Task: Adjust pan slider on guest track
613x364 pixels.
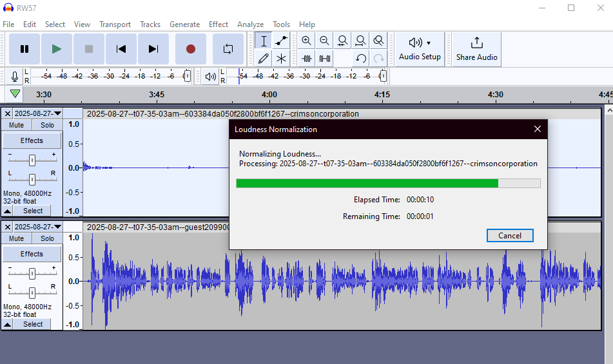Action: tap(32, 292)
